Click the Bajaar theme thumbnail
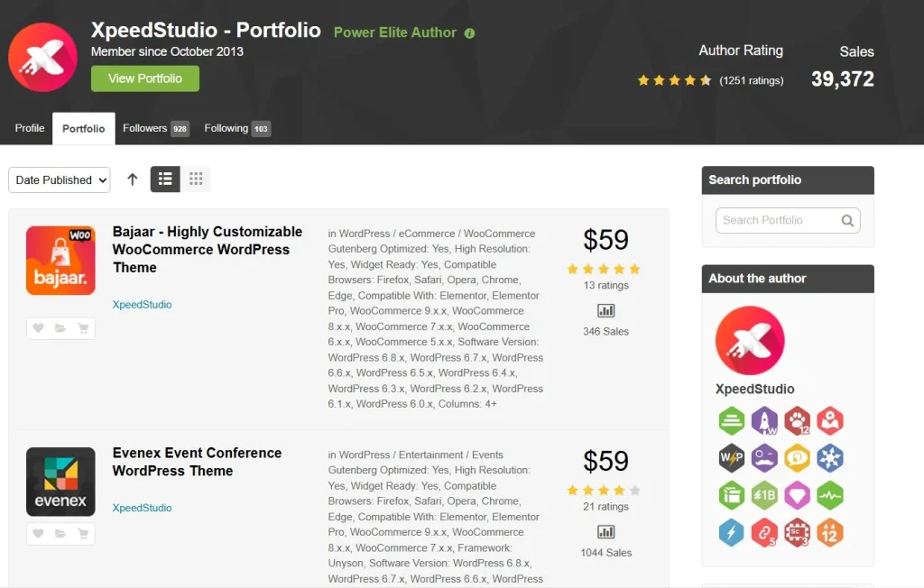The image size is (924, 588). click(60, 261)
